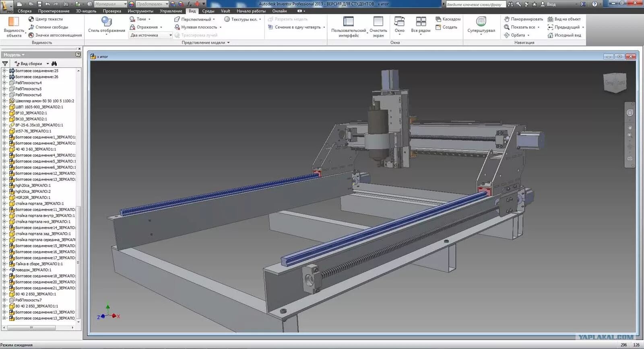Expand 'Гайка в сборе_ЗЕРКАЛО1:1' node
The height and width of the screenshot is (349, 644).
(x=4, y=264)
